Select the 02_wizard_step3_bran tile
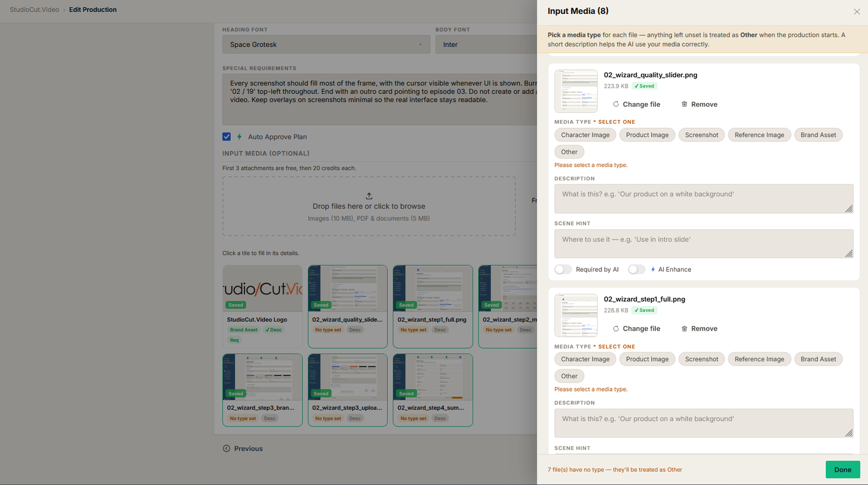Screen dimensions: 868x485 262,390
